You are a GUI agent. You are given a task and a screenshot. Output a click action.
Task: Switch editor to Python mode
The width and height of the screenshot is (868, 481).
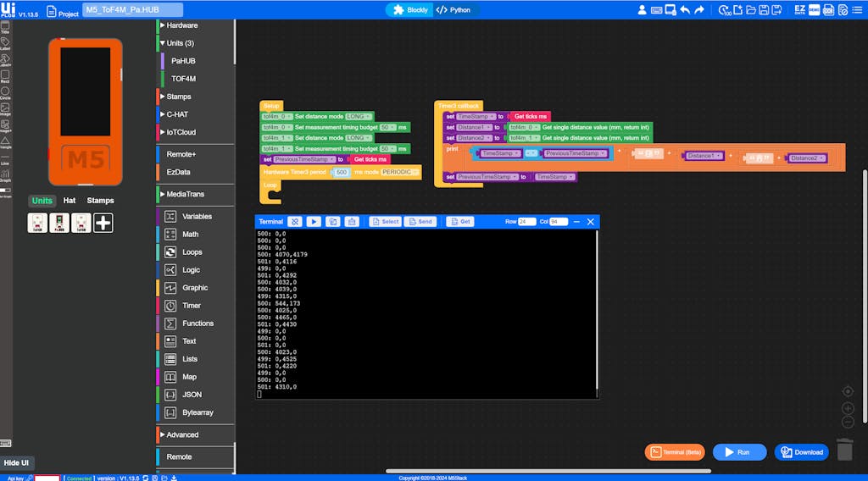[x=453, y=10]
